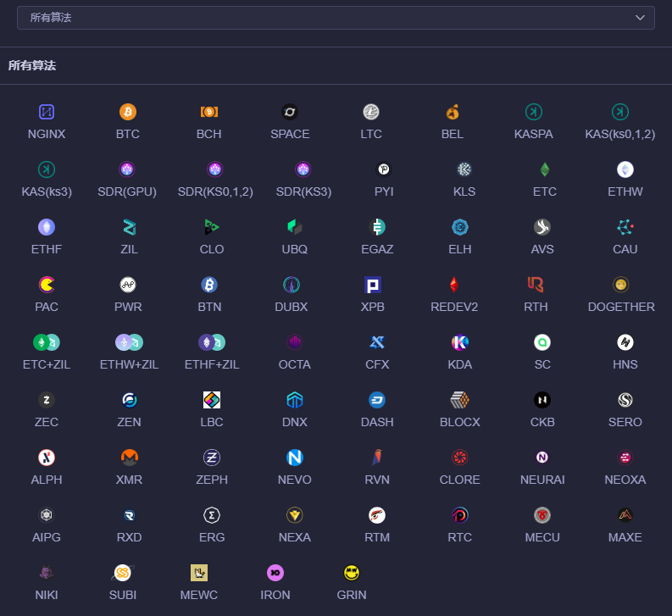
Task: Click the SDR(KS0,1,2) icon
Action: point(215,169)
